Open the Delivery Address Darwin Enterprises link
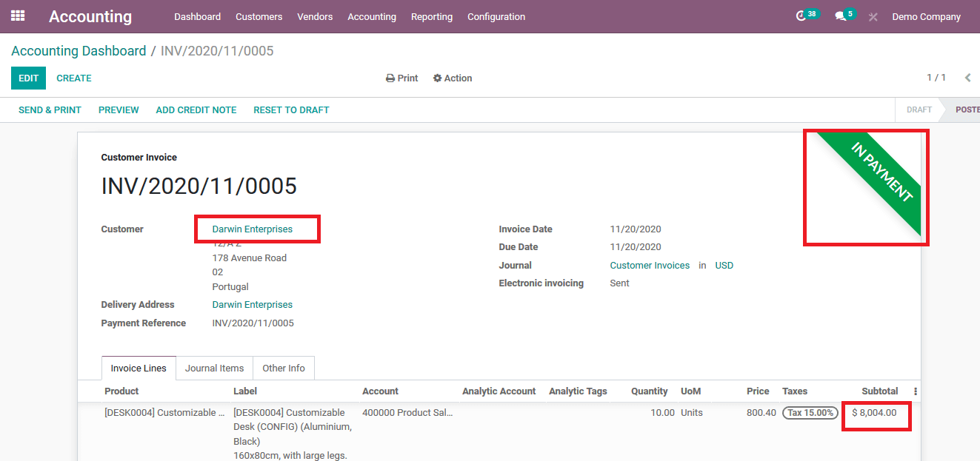 [253, 305]
